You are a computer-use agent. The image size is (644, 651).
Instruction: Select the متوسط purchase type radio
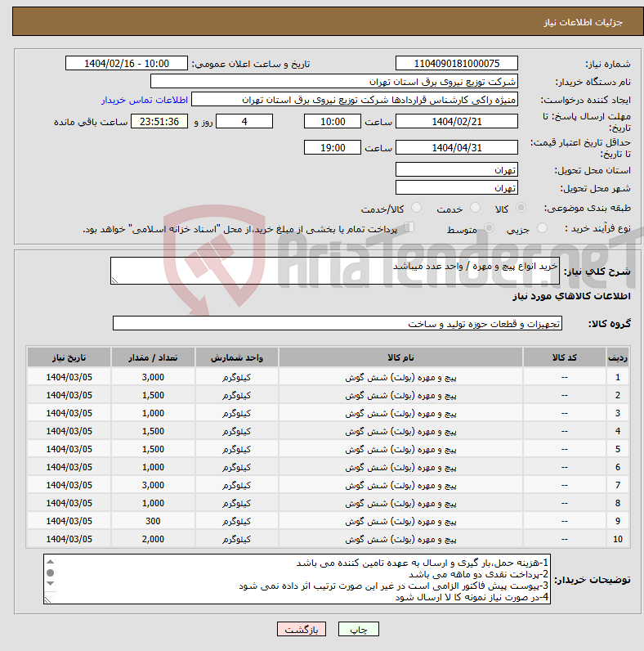tap(489, 227)
